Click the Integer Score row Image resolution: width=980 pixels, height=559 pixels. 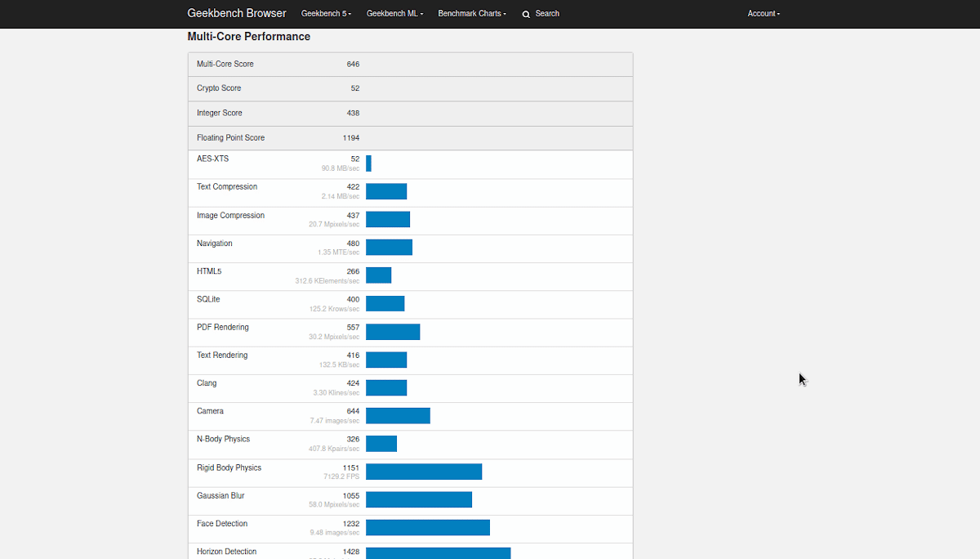click(x=410, y=113)
